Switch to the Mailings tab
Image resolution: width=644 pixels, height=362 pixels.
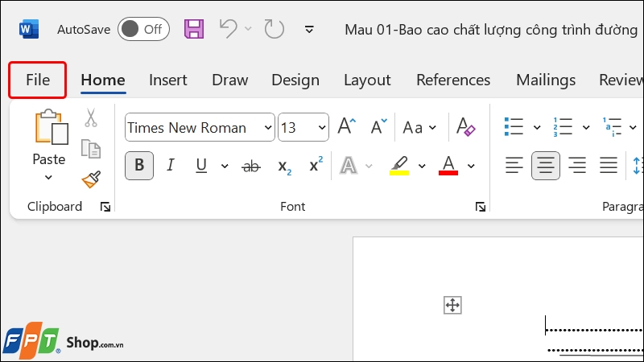click(546, 80)
